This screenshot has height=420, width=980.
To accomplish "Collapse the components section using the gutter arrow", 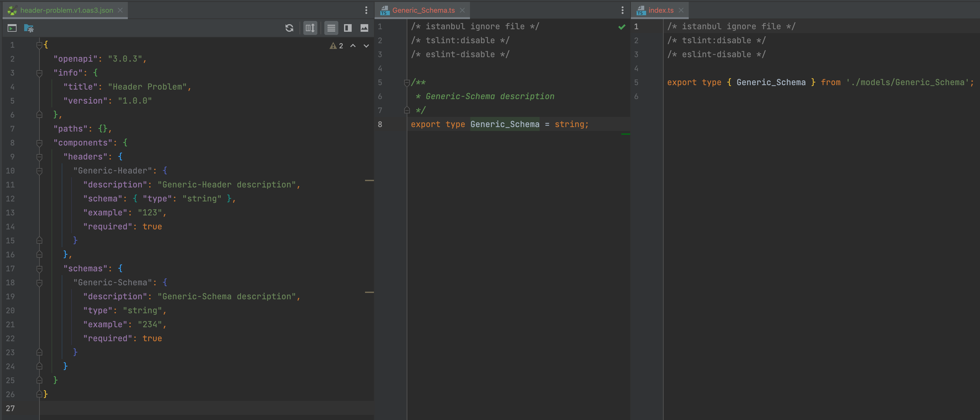I will (39, 143).
